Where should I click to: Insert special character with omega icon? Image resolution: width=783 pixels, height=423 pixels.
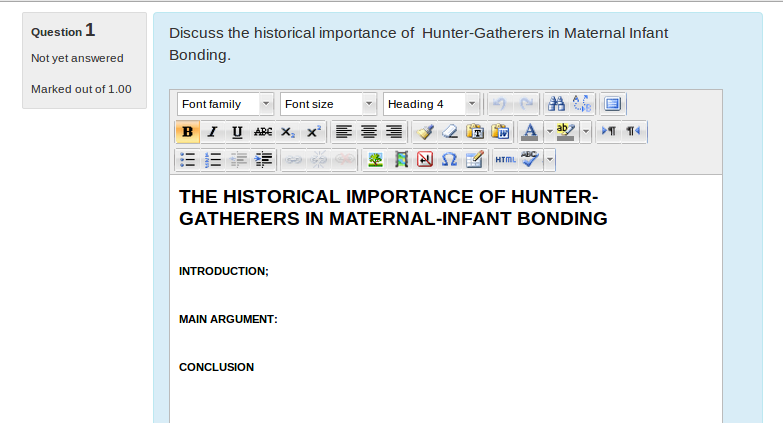[x=449, y=160]
